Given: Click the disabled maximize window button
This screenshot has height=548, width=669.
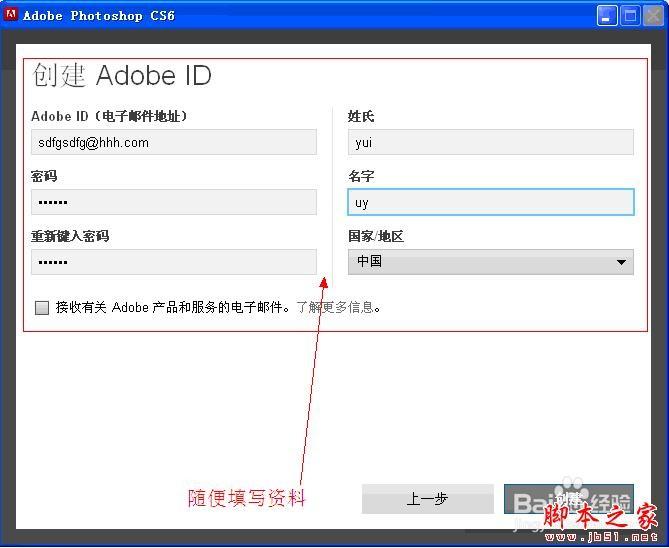Looking at the screenshot, I should pyautogui.click(x=630, y=16).
